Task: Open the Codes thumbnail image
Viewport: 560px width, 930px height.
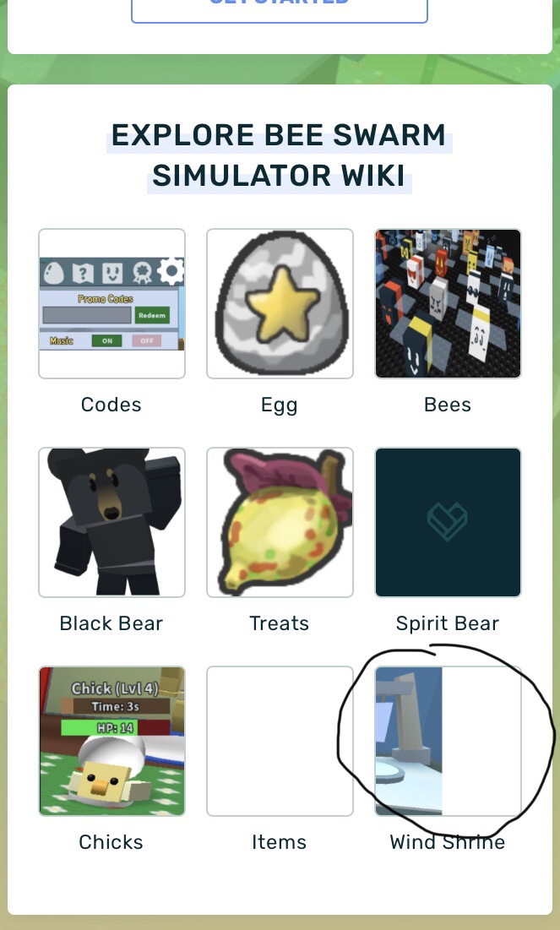Action: point(112,304)
